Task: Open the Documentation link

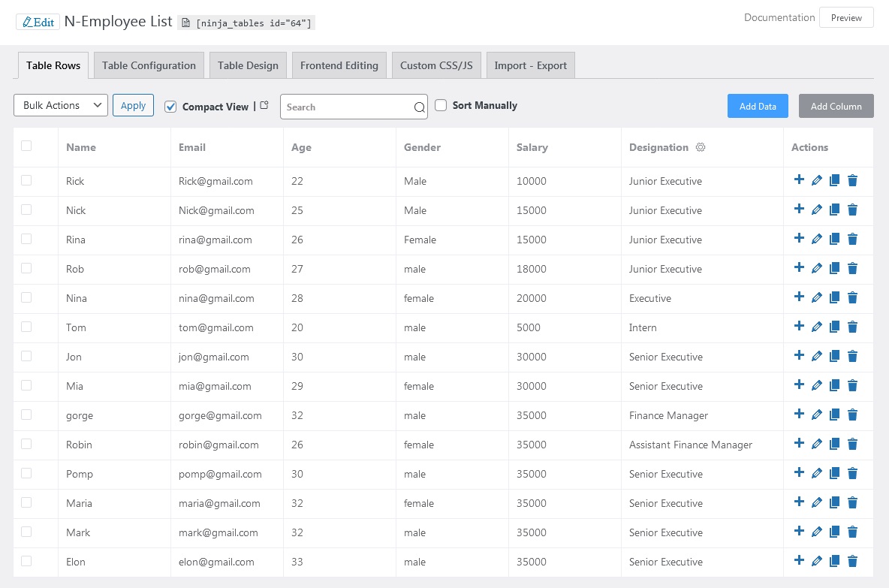Action: (x=779, y=17)
